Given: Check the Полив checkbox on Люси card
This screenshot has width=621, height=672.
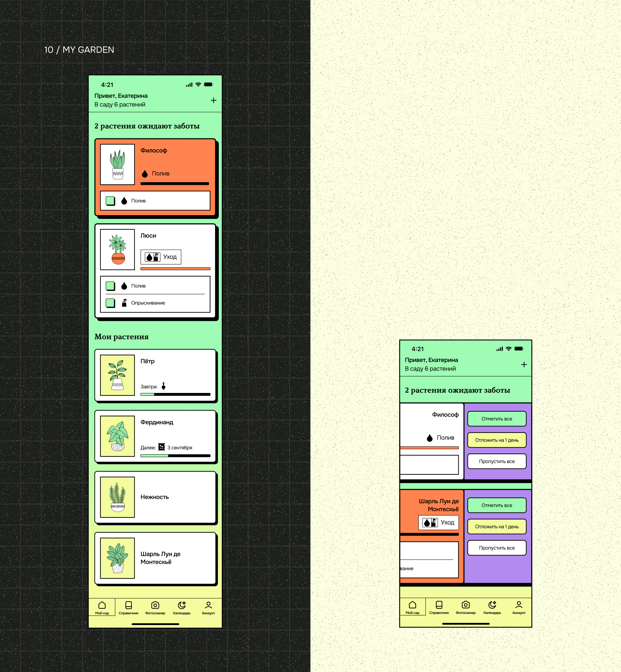Looking at the screenshot, I should (x=110, y=286).
